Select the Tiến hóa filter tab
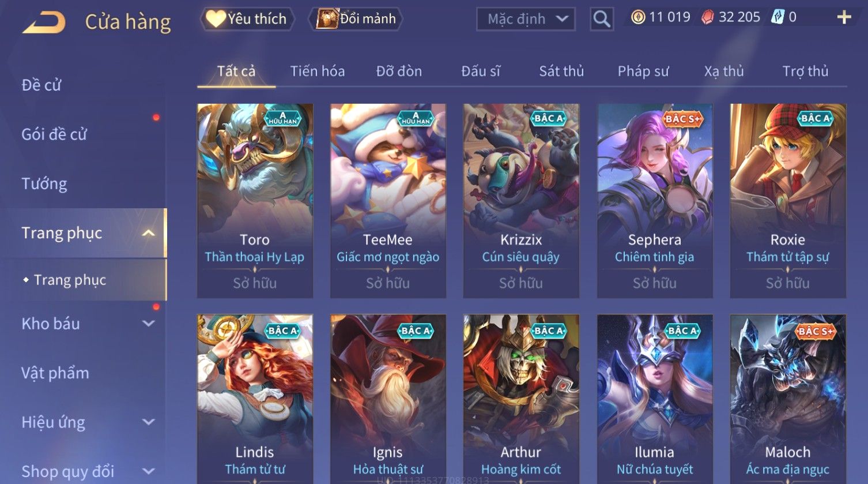The image size is (868, 484). (318, 71)
